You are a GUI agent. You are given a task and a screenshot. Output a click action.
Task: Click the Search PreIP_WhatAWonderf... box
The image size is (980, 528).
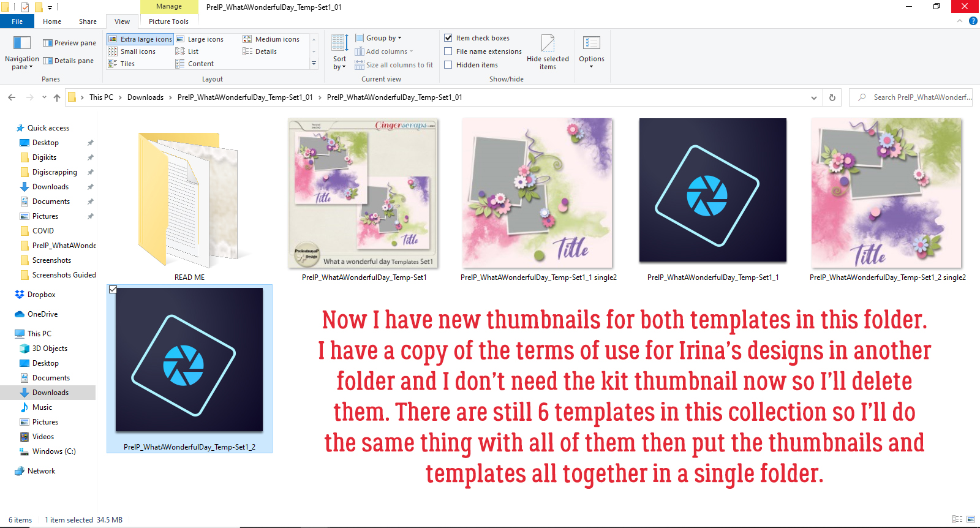911,97
